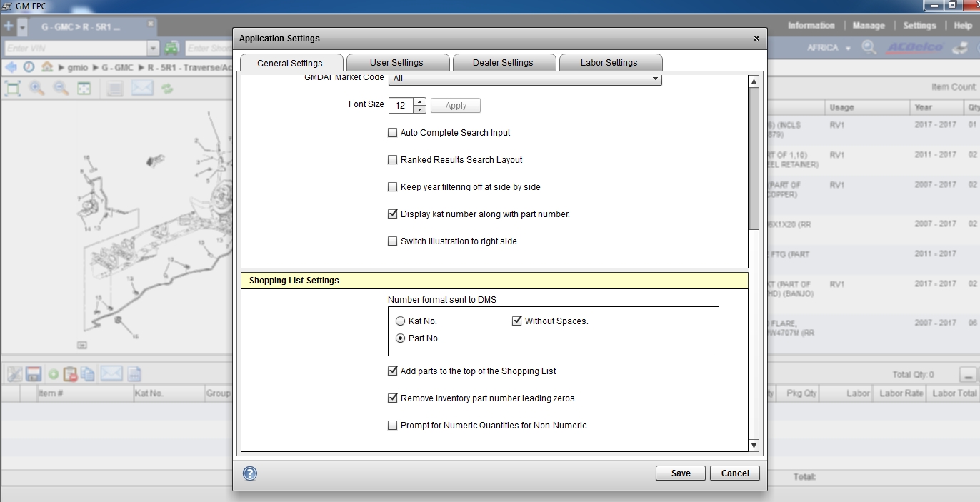Select the Kat No. radio button
The image size is (980, 502).
(x=400, y=321)
